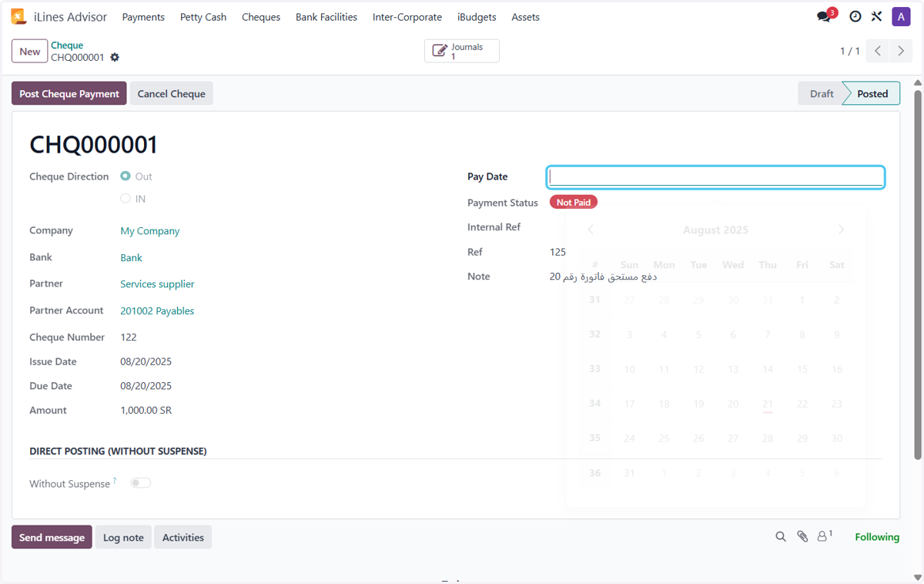Click the search magnifier icon in chatter
The width and height of the screenshot is (924, 584).
point(781,537)
